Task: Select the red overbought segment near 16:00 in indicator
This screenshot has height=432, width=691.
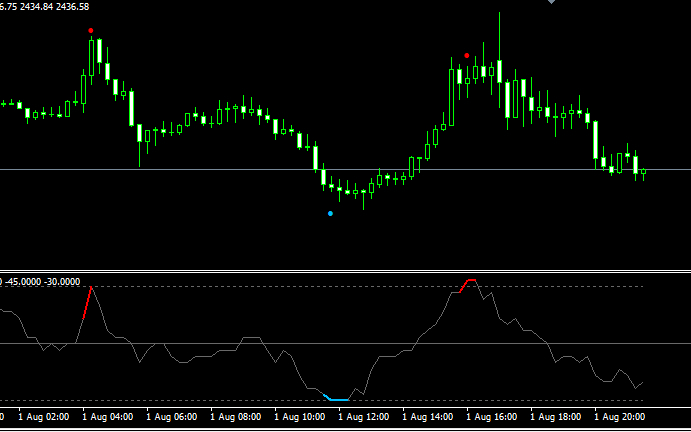Action: click(467, 283)
